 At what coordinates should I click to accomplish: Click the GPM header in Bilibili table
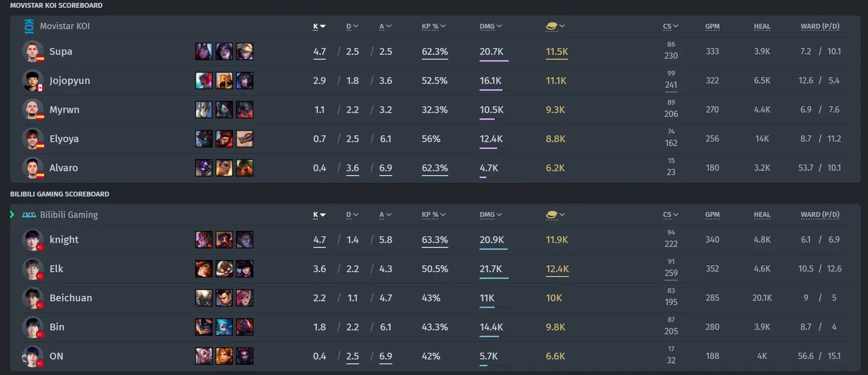pyautogui.click(x=712, y=214)
